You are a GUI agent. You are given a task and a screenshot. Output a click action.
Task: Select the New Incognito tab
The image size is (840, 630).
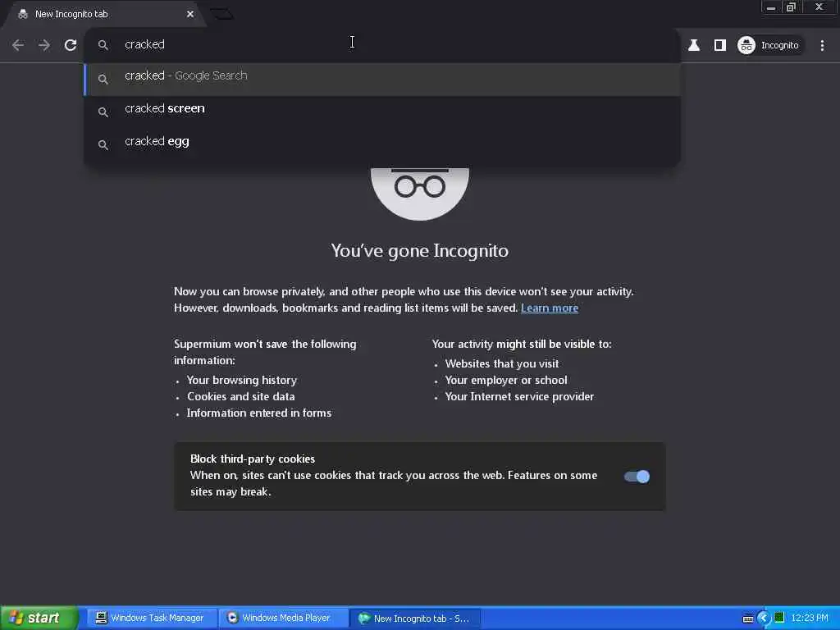point(104,15)
